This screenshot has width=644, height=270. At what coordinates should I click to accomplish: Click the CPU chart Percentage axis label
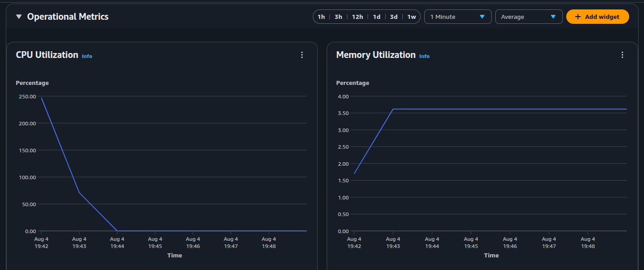pyautogui.click(x=32, y=83)
